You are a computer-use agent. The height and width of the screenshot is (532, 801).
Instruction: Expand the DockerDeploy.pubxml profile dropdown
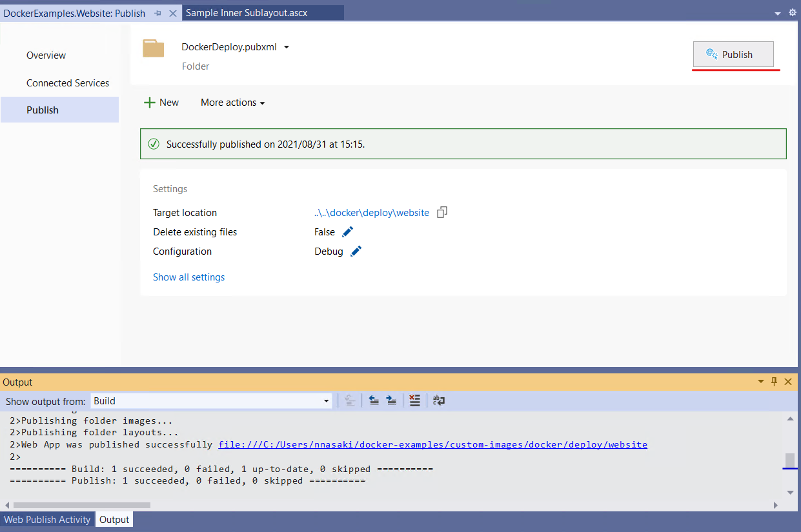coord(287,47)
